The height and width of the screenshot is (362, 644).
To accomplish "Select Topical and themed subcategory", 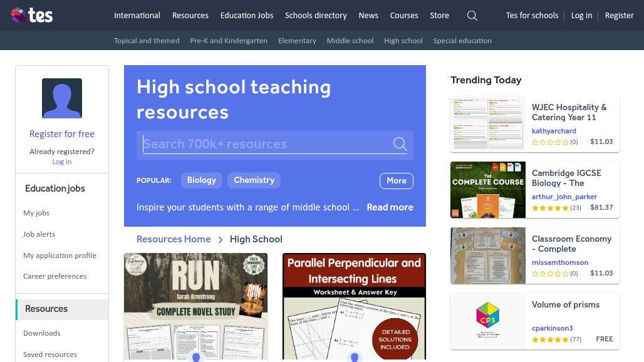I will pyautogui.click(x=147, y=41).
